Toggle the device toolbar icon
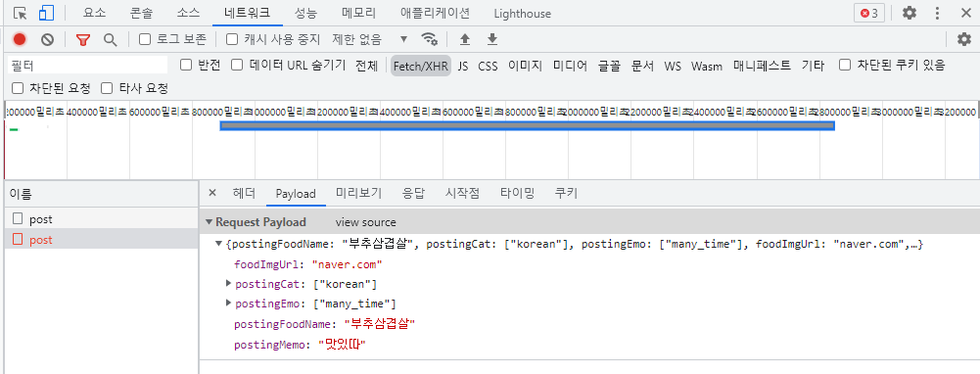Screen dimensions: 980x374 point(46,13)
